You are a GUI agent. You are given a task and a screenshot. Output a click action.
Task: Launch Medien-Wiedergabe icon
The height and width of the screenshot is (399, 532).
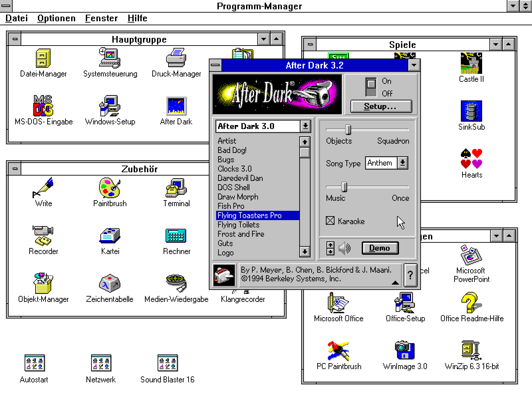(x=176, y=283)
